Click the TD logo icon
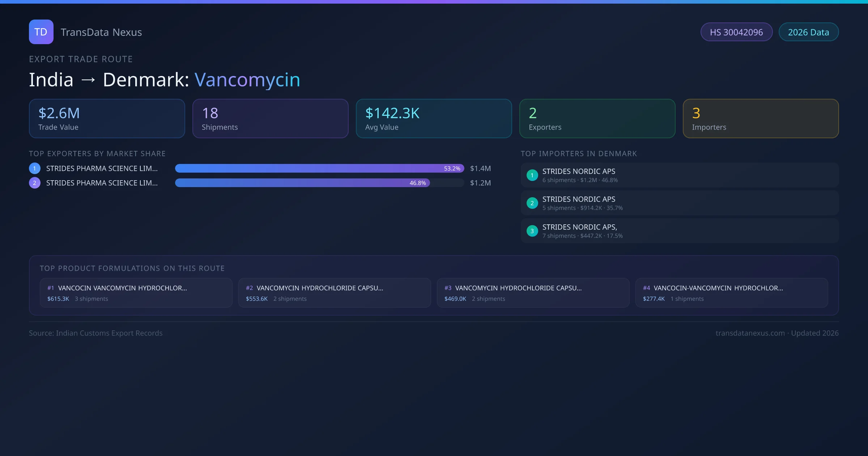The image size is (868, 456). tap(41, 32)
